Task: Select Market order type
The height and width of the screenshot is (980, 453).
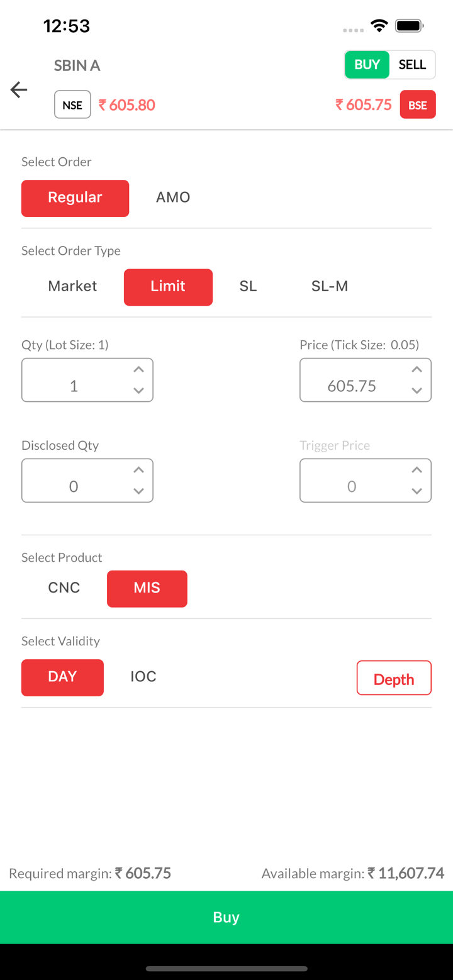Action: coord(72,286)
